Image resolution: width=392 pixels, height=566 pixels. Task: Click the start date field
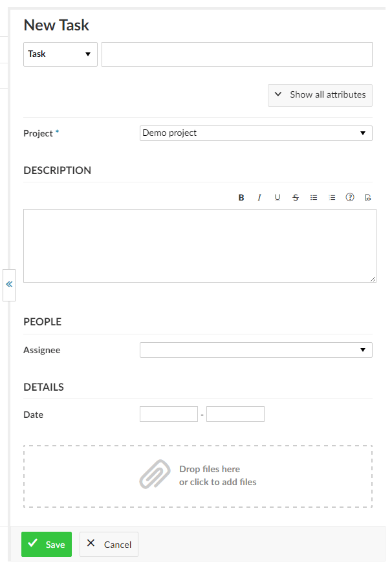[169, 414]
